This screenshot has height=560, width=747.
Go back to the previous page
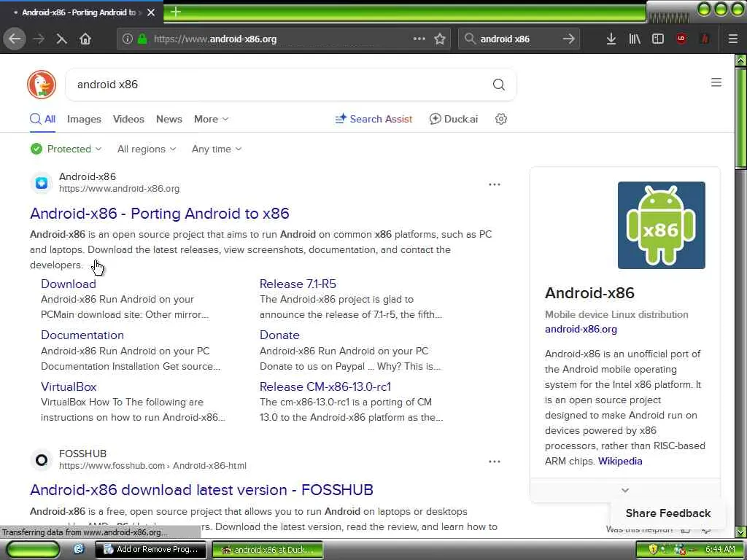pos(15,39)
